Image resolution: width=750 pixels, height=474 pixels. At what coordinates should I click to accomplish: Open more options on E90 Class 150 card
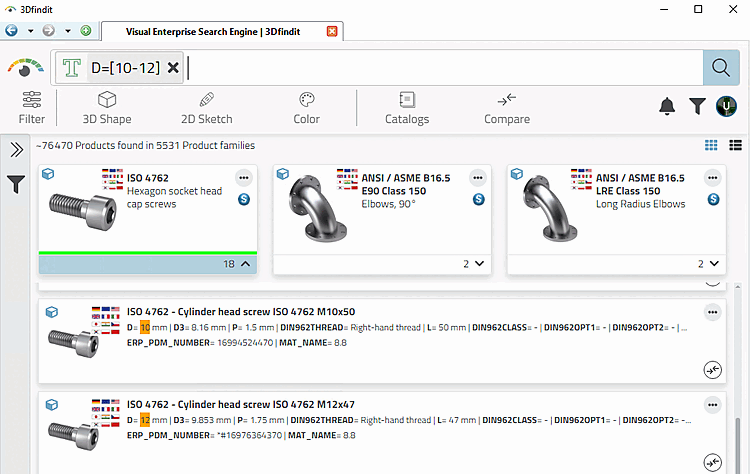pyautogui.click(x=478, y=178)
